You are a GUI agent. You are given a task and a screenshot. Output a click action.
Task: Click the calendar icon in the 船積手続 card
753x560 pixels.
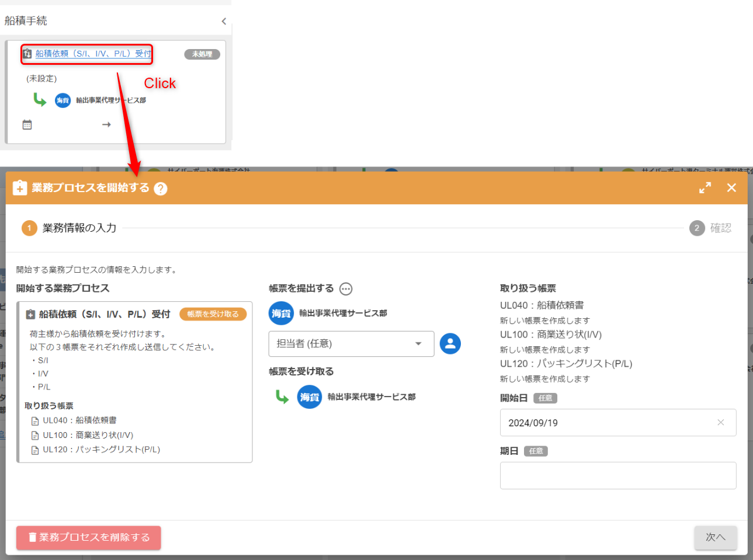click(x=27, y=124)
